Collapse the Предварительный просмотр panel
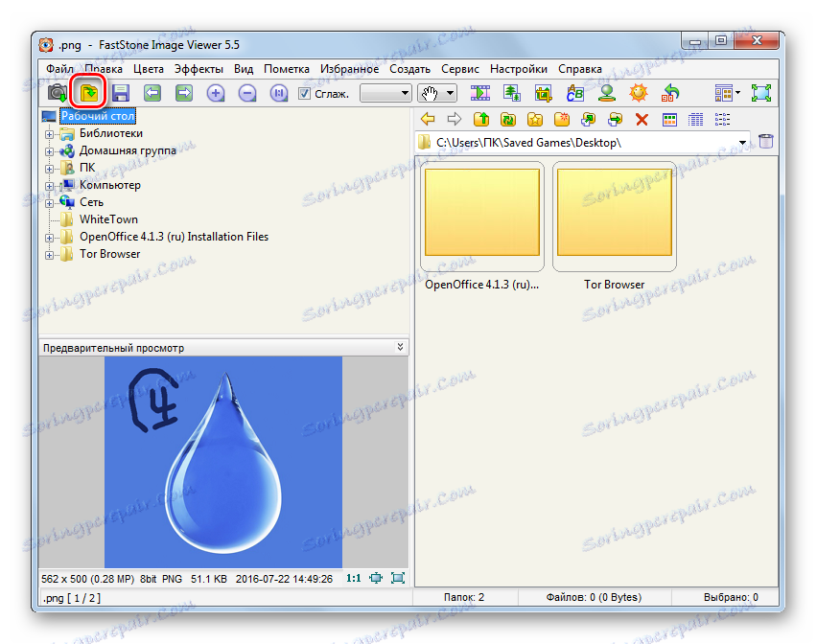The width and height of the screenshot is (817, 644). (400, 347)
